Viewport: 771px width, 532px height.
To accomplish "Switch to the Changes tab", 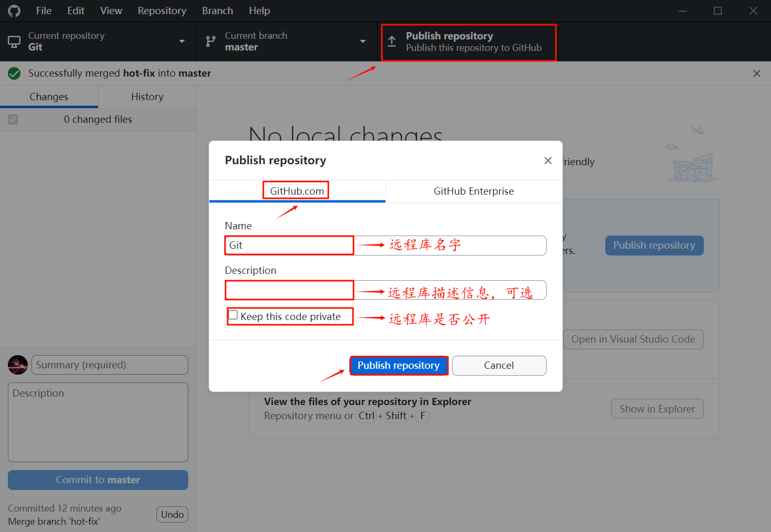I will pyautogui.click(x=49, y=97).
